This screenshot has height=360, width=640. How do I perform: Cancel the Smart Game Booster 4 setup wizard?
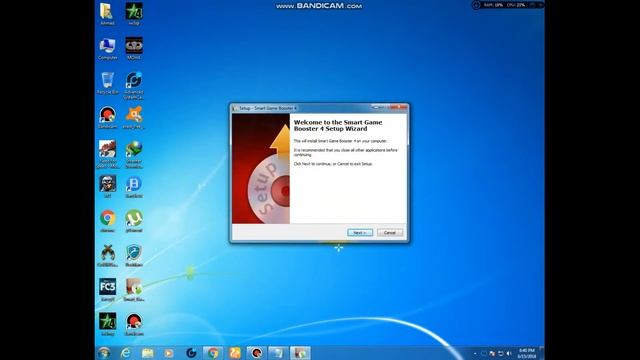coord(390,233)
